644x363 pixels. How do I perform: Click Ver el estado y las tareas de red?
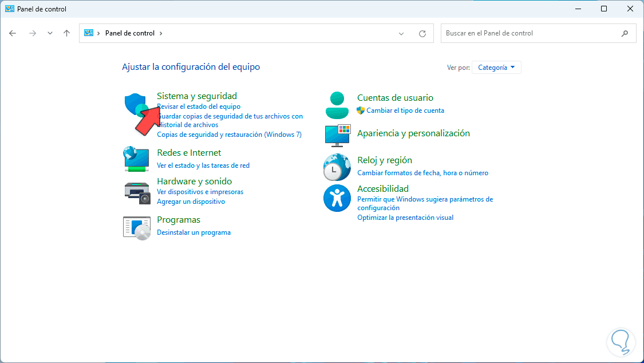click(203, 165)
